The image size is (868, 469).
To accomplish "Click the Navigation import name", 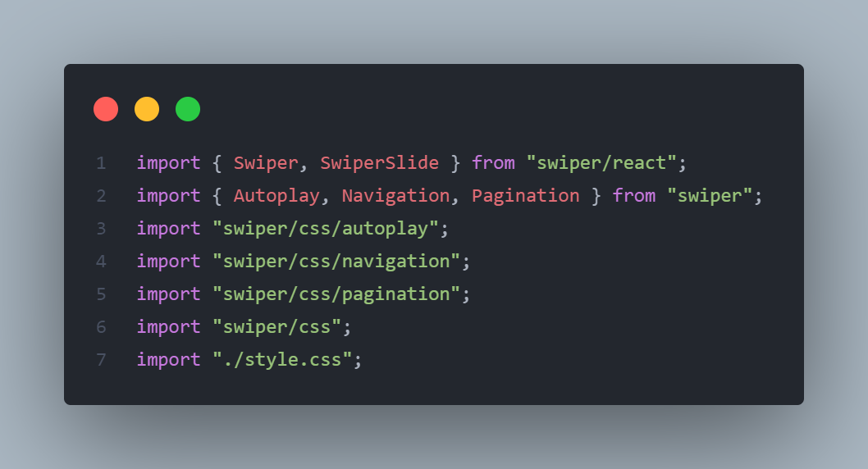I will click(x=395, y=196).
